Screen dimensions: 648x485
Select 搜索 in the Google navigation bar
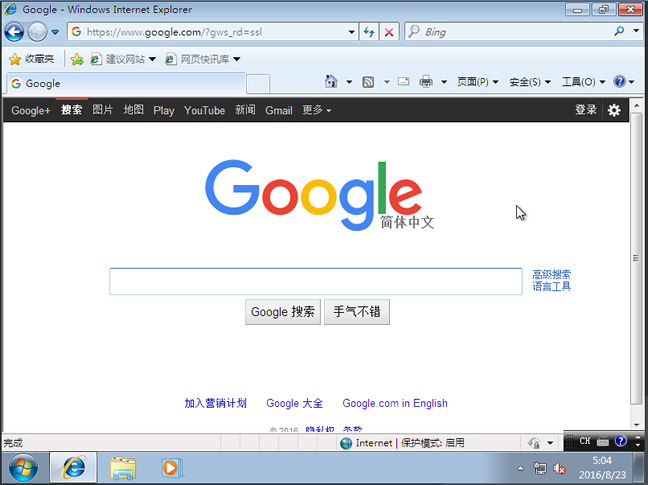tap(71, 110)
